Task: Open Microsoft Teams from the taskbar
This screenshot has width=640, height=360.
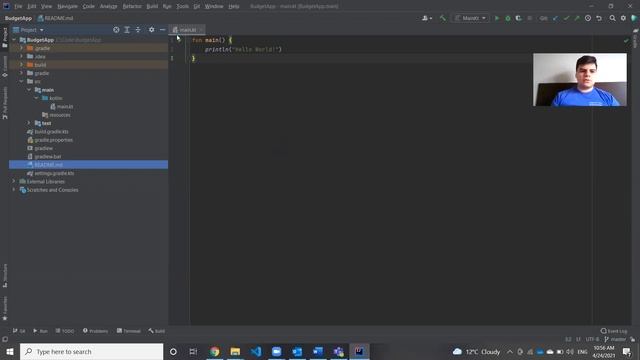Action: coord(338,351)
